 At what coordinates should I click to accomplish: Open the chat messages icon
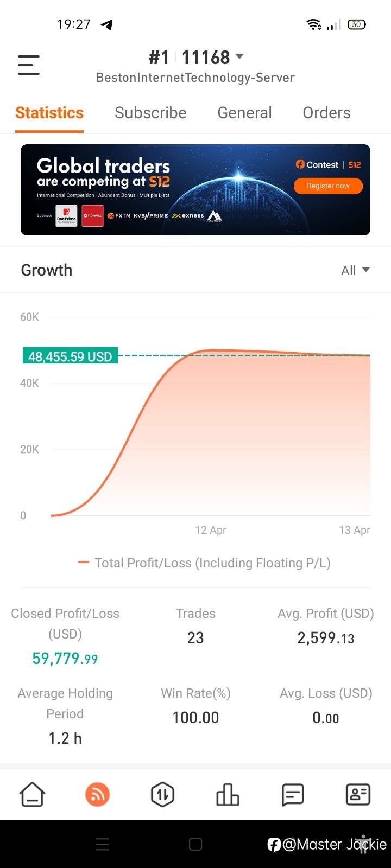(293, 795)
